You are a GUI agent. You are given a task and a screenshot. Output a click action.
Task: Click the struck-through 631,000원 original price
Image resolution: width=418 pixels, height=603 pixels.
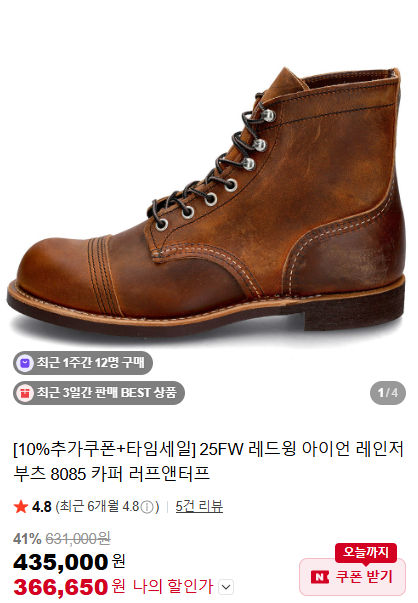(x=78, y=539)
